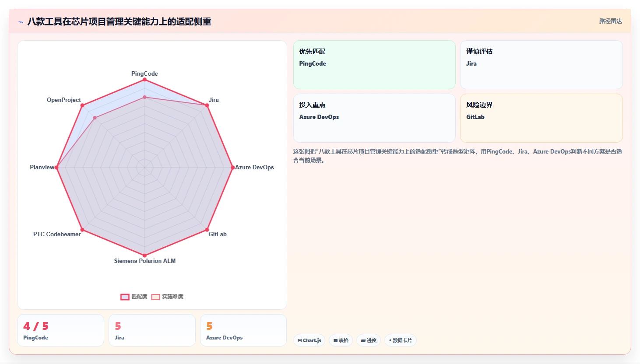Screen dimensions: 640x364
Task: Click the title 八款工具在芯片项目管理关键能力上的适配侧重
Action: click(x=119, y=21)
